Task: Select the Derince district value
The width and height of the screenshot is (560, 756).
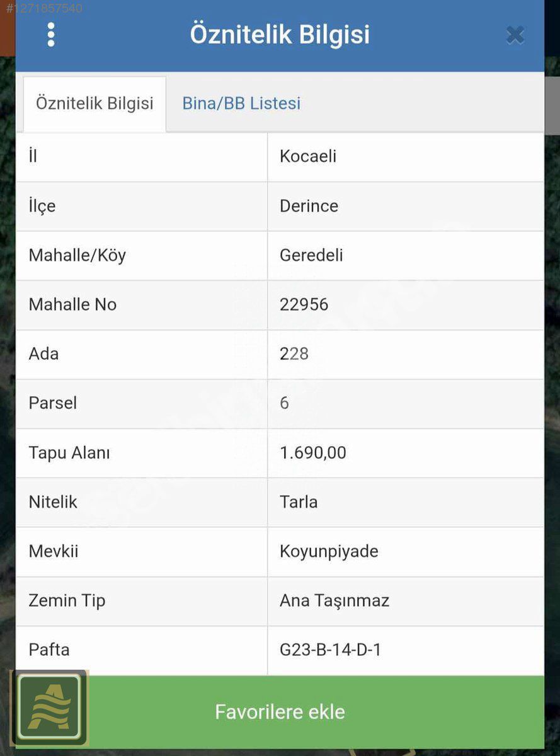Action: [x=309, y=206]
